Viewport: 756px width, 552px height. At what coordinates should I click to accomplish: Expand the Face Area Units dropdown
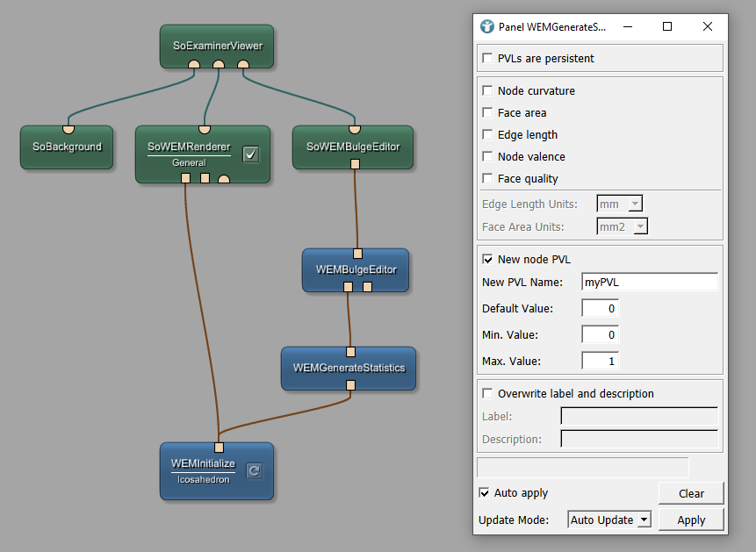point(622,227)
